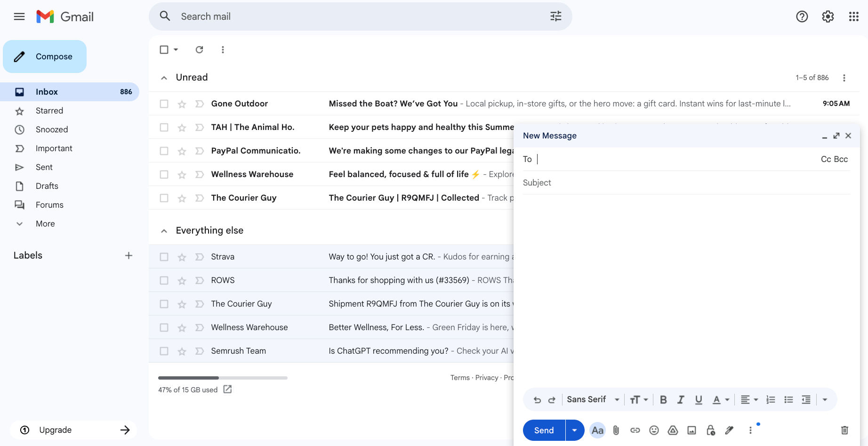Image resolution: width=868 pixels, height=446 pixels.
Task: Go to Inbox folder
Action: point(70,92)
